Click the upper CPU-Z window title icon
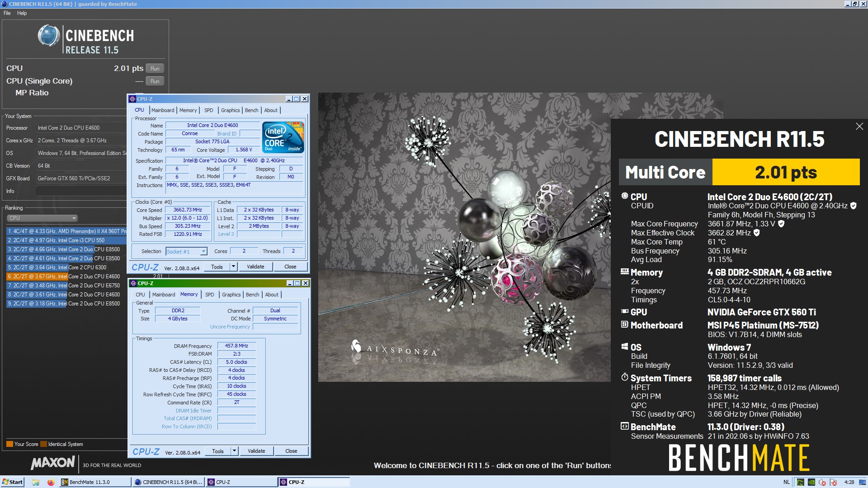Viewport: 868px width, 488px height. (132, 99)
